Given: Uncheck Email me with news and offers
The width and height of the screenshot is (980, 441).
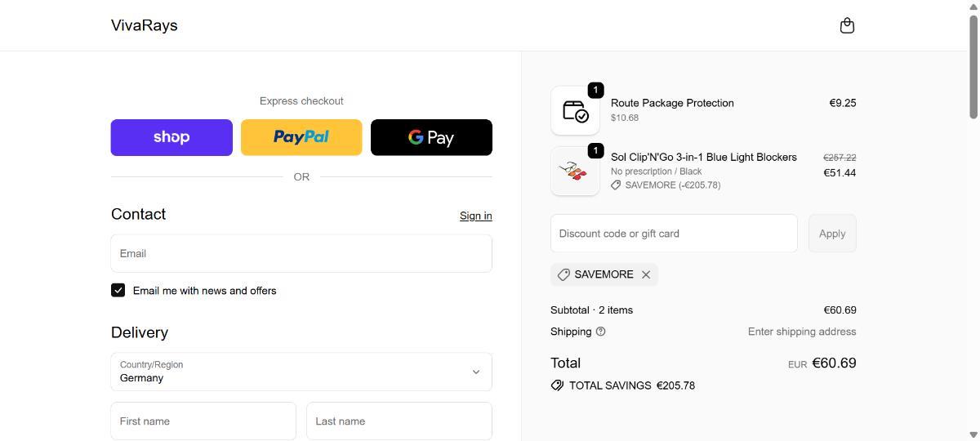Looking at the screenshot, I should (x=118, y=290).
